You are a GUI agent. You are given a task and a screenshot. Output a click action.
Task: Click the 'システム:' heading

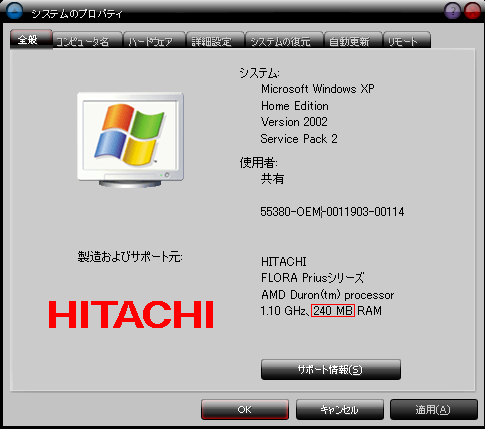click(x=259, y=73)
